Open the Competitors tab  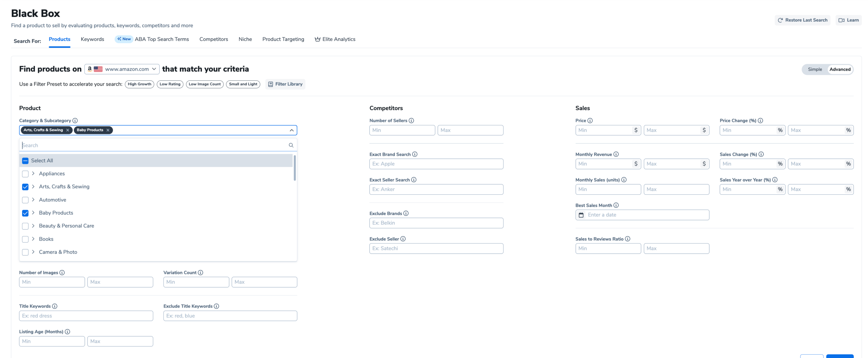coord(214,39)
